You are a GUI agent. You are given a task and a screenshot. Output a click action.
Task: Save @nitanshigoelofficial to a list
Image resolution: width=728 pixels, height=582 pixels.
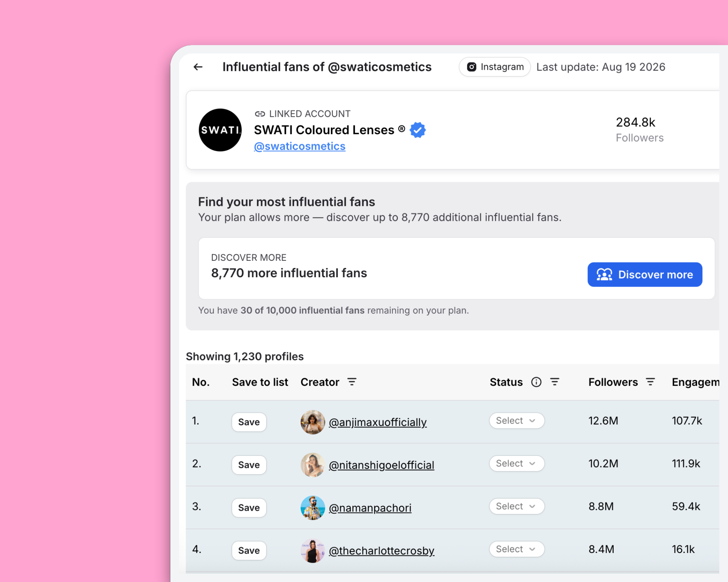pos(249,465)
